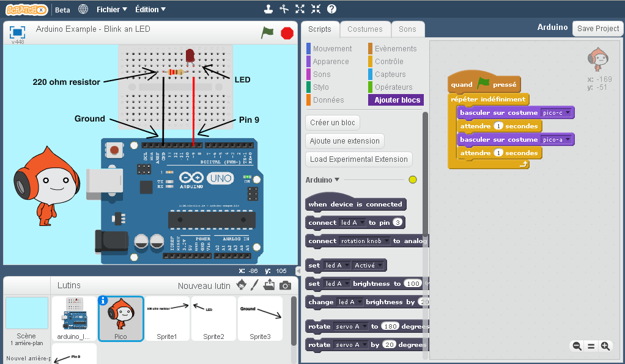Open servo A dropdown in rotate to block
Viewport: 625px width, 364px height.
[x=350, y=327]
